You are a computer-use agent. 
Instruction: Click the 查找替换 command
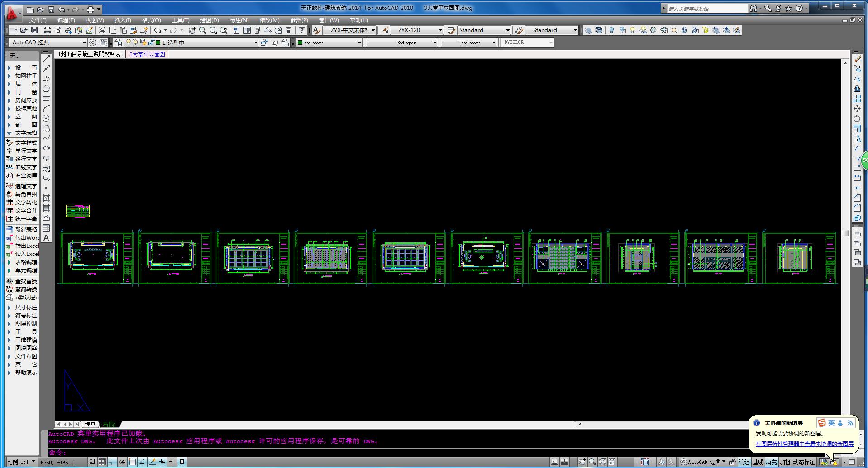(22, 281)
